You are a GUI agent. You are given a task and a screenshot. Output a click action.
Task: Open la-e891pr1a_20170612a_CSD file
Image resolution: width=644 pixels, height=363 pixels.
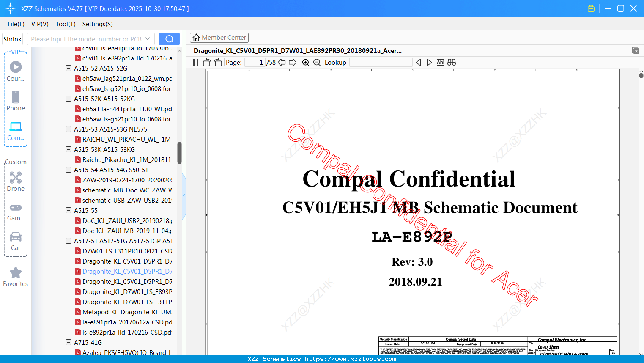click(x=127, y=322)
